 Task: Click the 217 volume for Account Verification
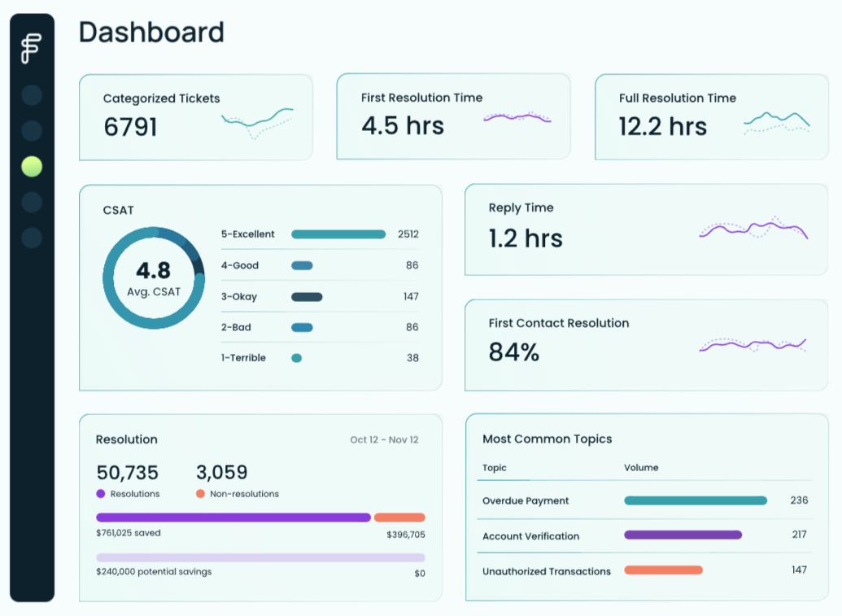(x=799, y=535)
